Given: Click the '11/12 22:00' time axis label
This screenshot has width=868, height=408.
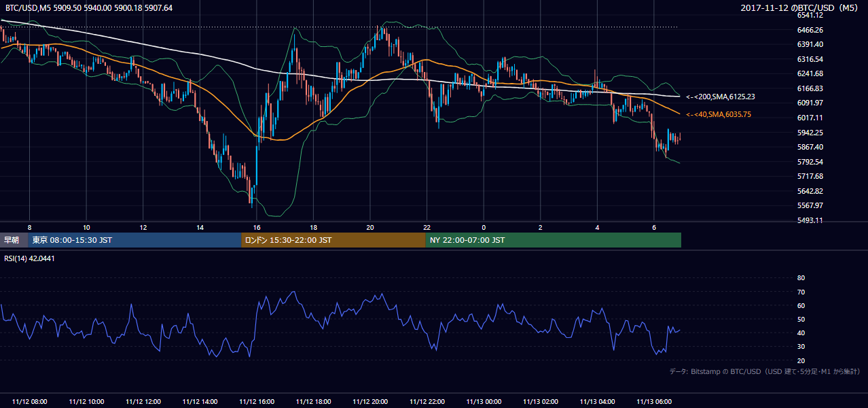Looking at the screenshot, I should pos(427,402).
